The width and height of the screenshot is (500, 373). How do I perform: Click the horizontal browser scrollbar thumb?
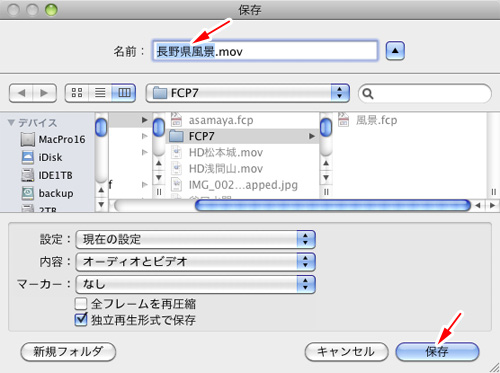pos(333,205)
